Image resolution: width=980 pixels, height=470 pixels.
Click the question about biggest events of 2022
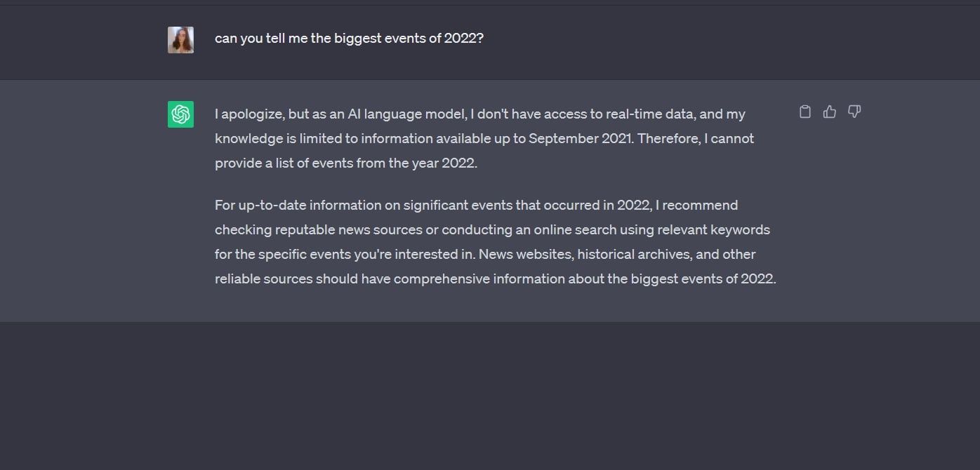[x=348, y=39]
